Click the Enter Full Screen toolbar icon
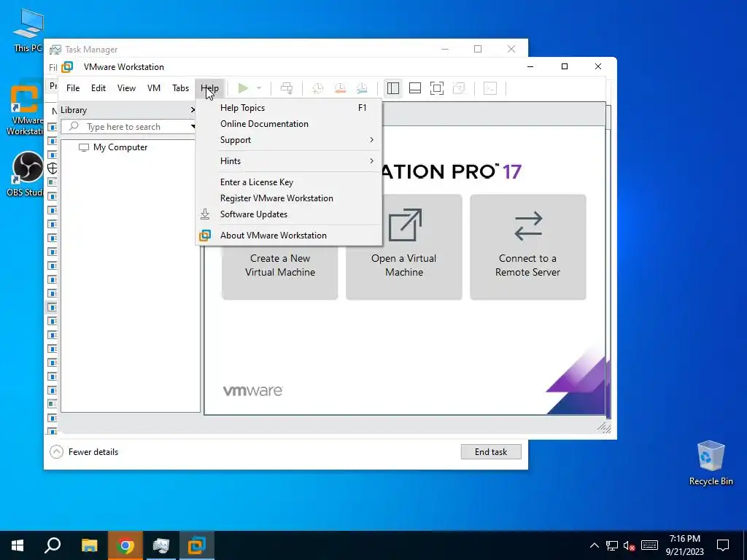The height and width of the screenshot is (560, 747). [x=437, y=88]
